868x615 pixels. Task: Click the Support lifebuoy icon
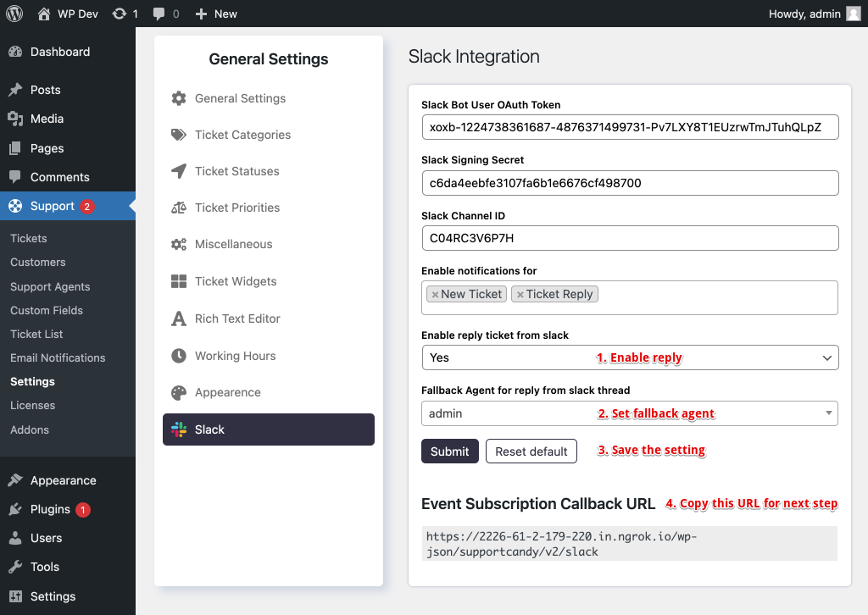pyautogui.click(x=15, y=206)
